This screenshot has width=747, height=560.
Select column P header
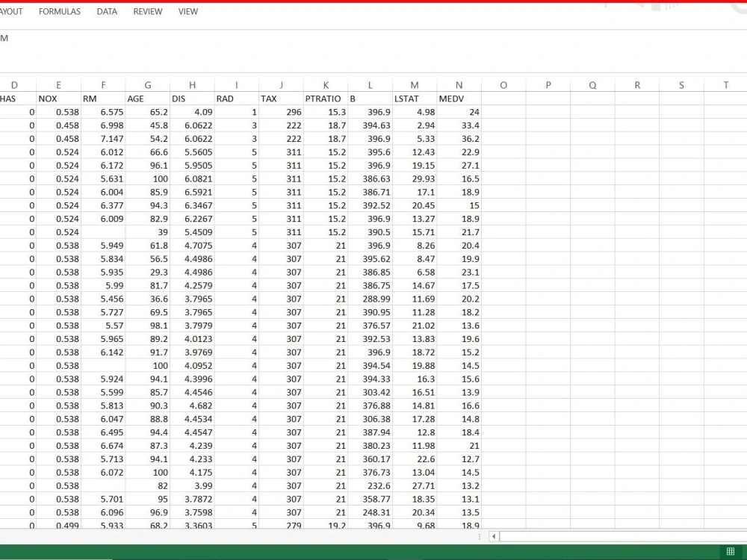548,85
